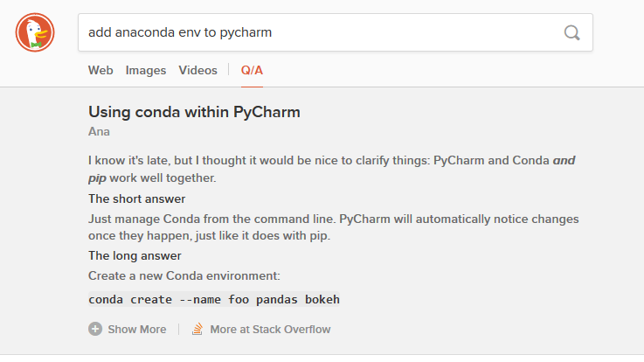Screen dimensions: 644x362
Task: Open the Images tab
Action: point(146,71)
